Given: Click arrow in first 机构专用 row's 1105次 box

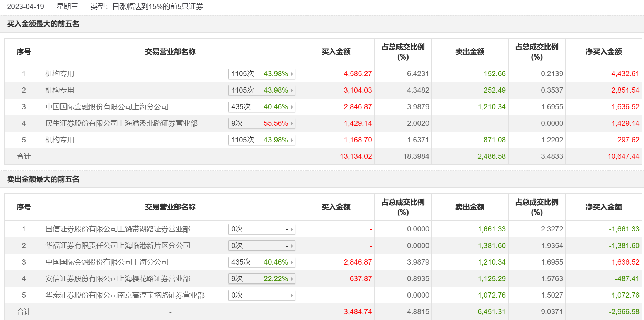Looking at the screenshot, I should pos(292,74).
